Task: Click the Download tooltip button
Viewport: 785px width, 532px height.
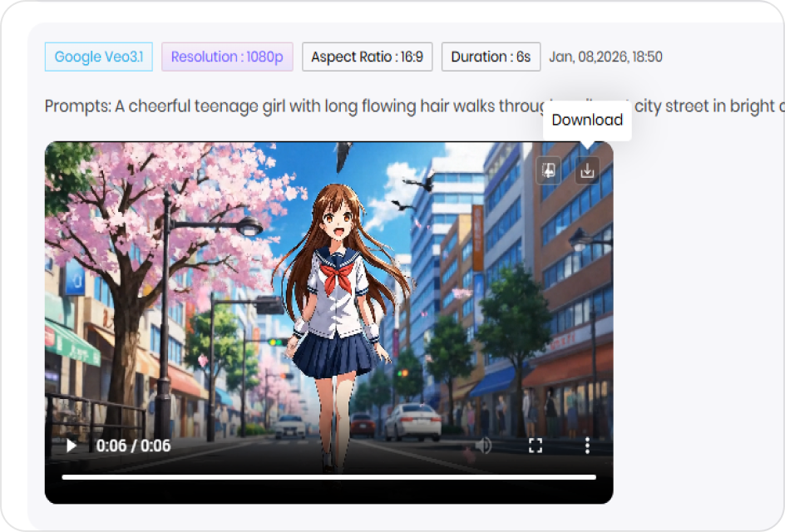Action: tap(587, 120)
